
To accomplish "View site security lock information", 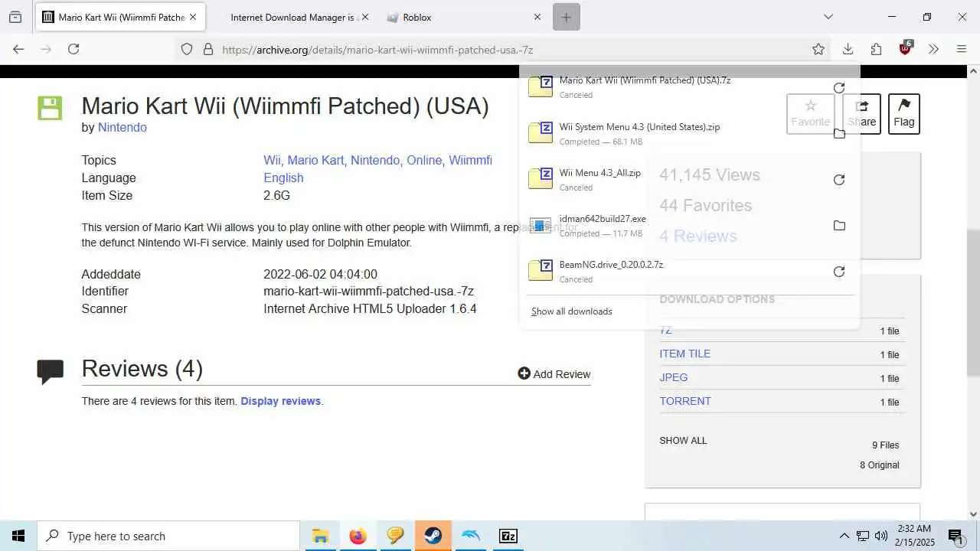I will point(207,49).
